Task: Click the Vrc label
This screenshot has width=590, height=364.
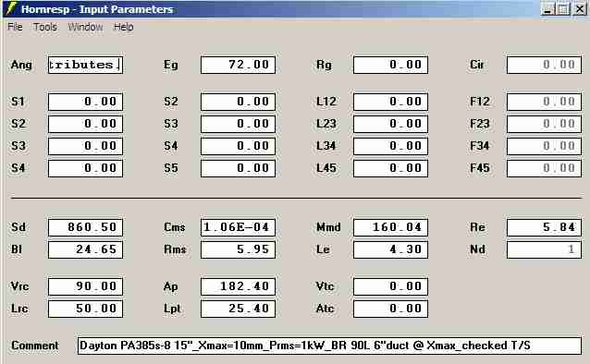Action: click(19, 286)
